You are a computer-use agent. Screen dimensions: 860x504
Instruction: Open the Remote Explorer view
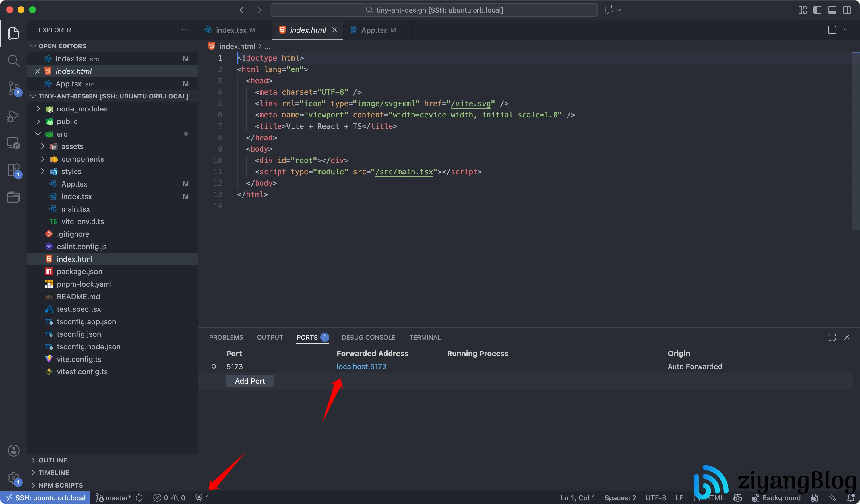[13, 143]
